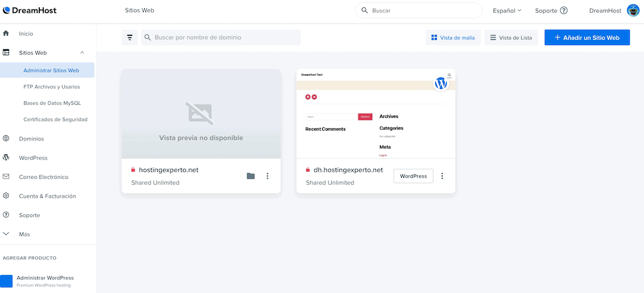
Task: Click the Cuenta & Facturación gear icon
Action: (6, 196)
